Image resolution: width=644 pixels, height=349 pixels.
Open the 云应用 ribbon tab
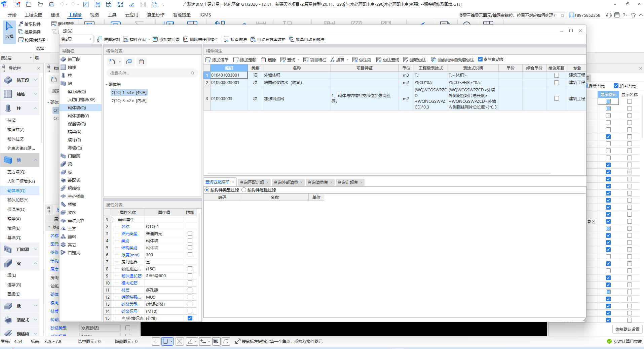(x=131, y=15)
